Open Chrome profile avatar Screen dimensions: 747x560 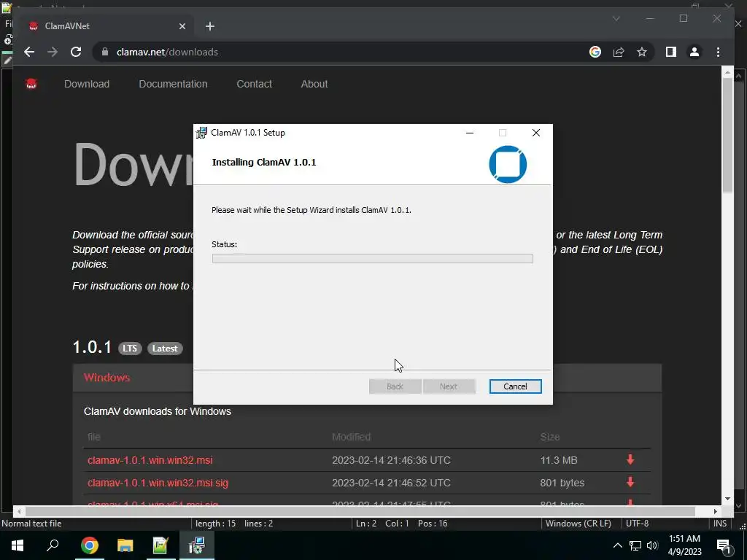(x=694, y=52)
